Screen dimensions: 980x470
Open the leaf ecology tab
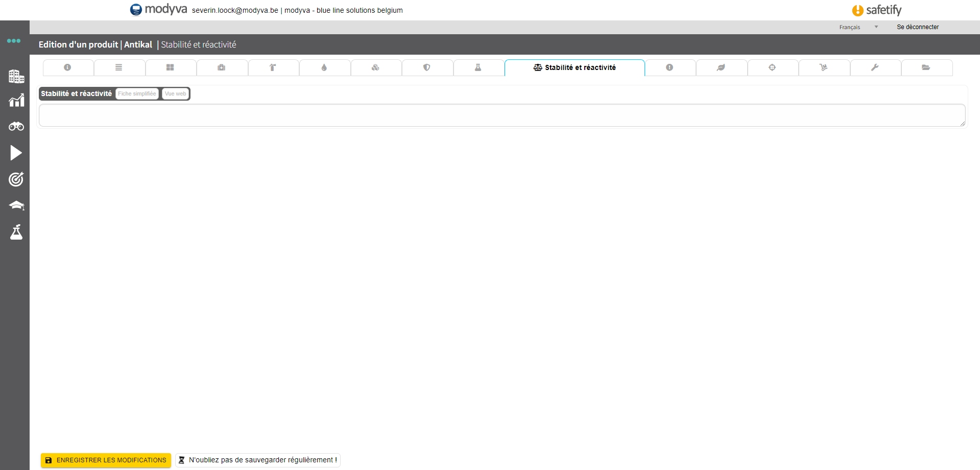click(722, 67)
